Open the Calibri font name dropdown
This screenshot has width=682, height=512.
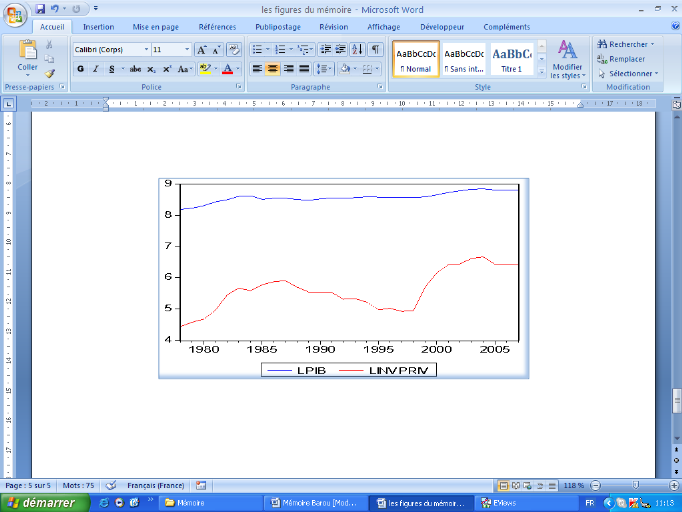pyautogui.click(x=145, y=49)
